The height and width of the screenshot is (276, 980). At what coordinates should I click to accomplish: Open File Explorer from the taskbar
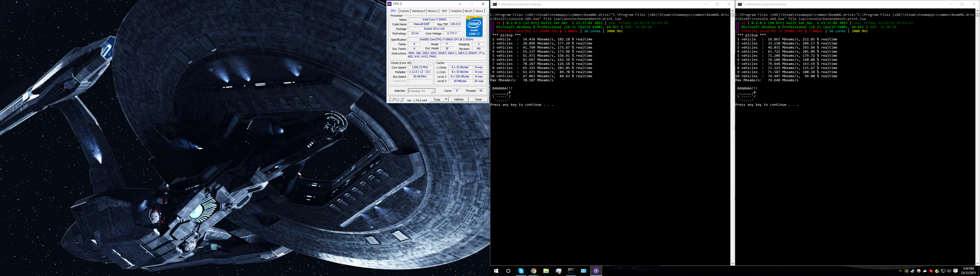(546, 271)
